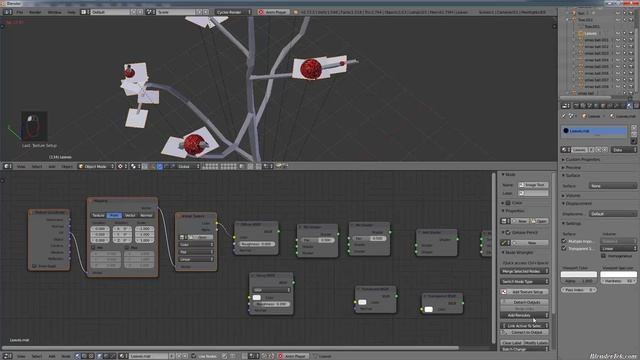The image size is (640, 360).
Task: Click the image browse icon in Image Texture node
Action: coord(183,237)
